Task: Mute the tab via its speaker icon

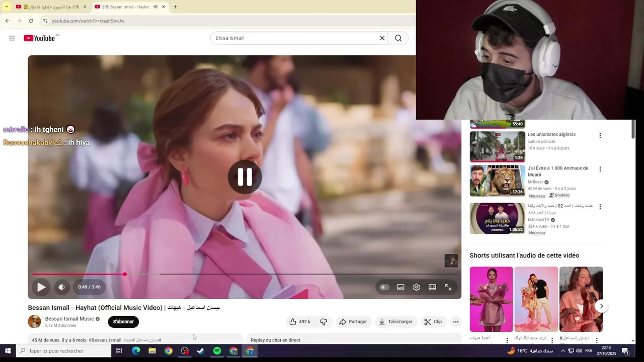Action: click(155, 7)
